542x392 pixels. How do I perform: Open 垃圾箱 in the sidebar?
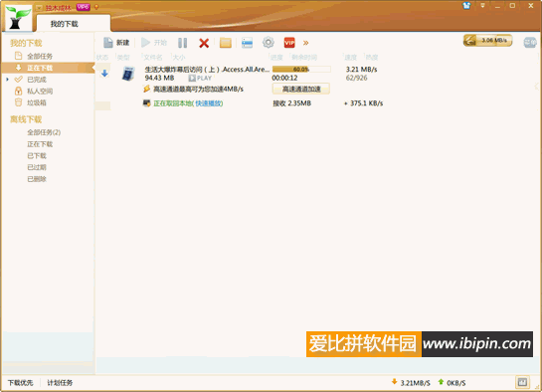point(36,102)
